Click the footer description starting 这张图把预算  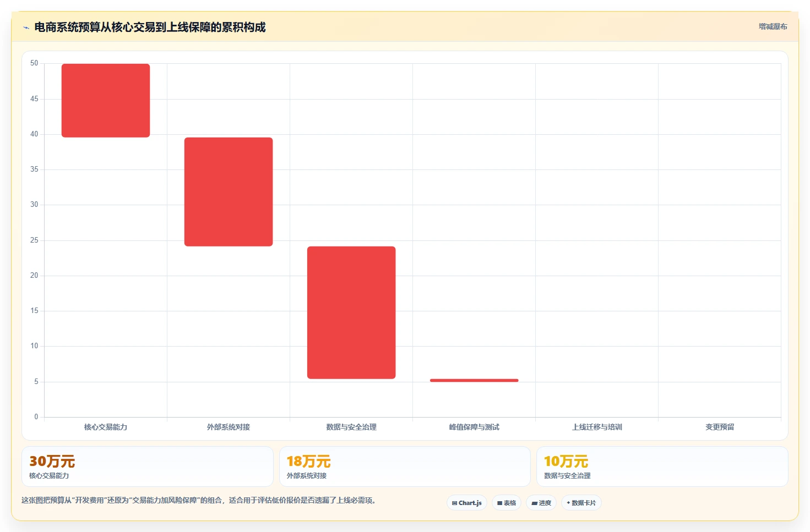tap(199, 501)
